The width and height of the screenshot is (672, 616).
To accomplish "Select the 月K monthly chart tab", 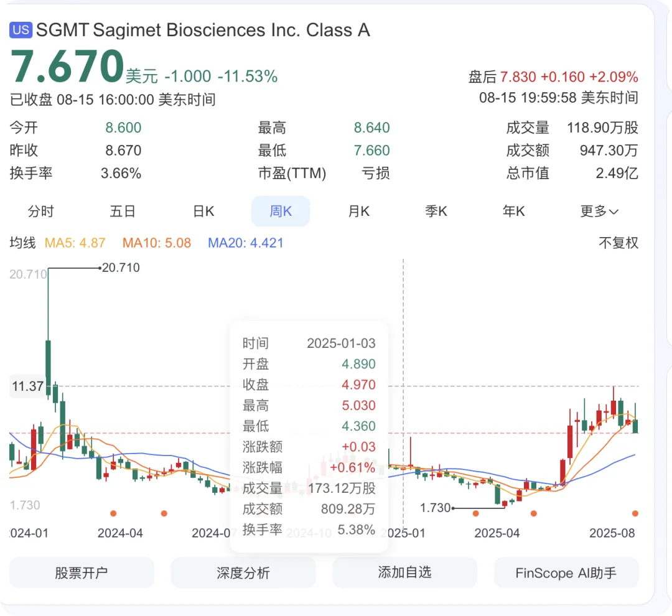I will click(358, 212).
